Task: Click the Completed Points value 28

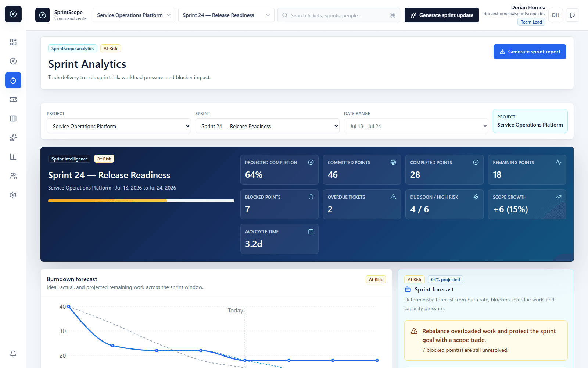Action: coord(415,175)
